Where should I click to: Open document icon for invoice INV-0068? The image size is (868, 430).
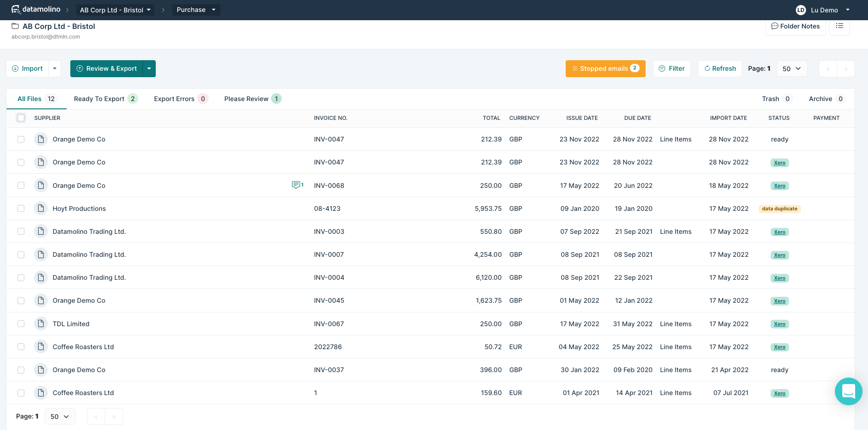[41, 186]
